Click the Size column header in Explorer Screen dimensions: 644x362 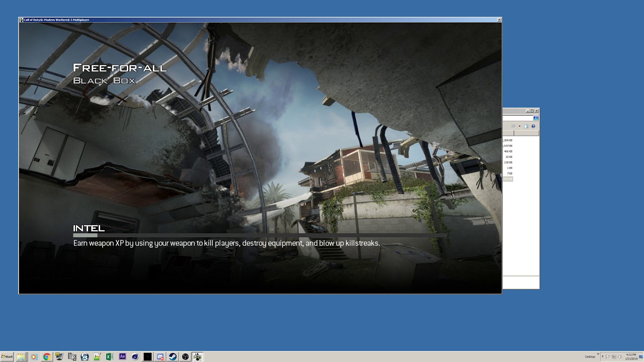508,133
